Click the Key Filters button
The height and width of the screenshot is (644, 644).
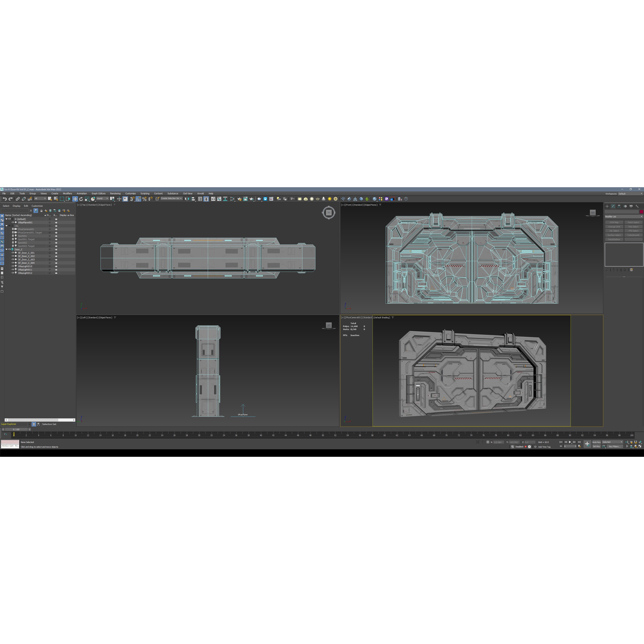tap(615, 447)
